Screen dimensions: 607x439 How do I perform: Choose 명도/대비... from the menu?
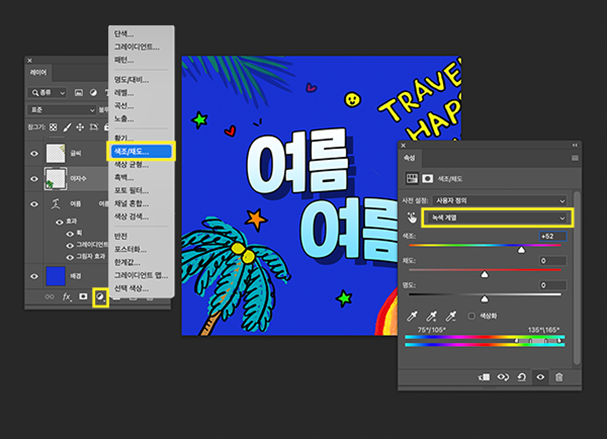coord(131,80)
